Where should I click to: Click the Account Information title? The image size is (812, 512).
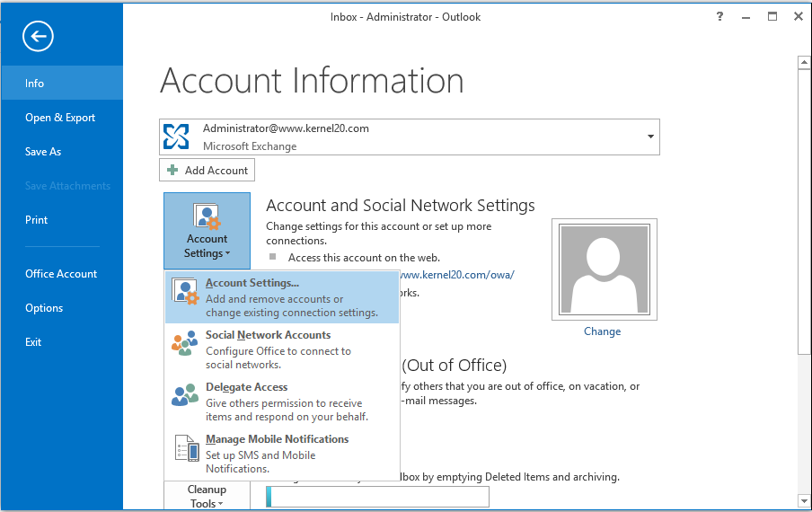coord(312,81)
